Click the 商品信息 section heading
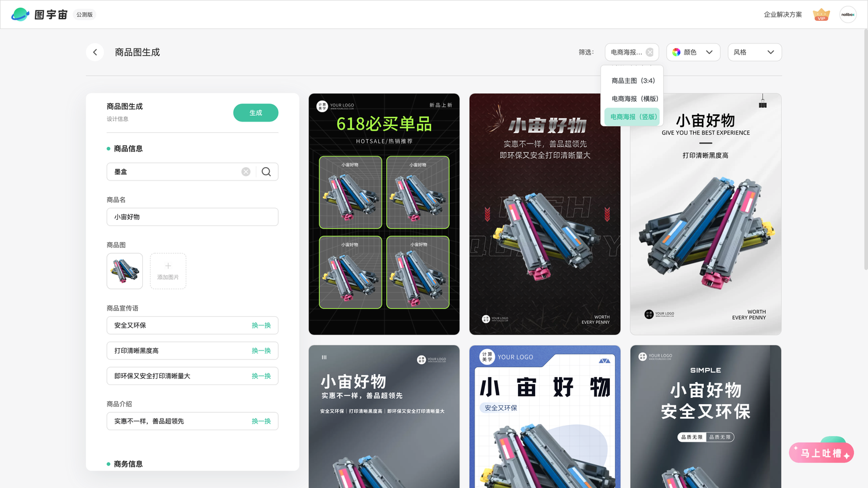 [x=128, y=149]
